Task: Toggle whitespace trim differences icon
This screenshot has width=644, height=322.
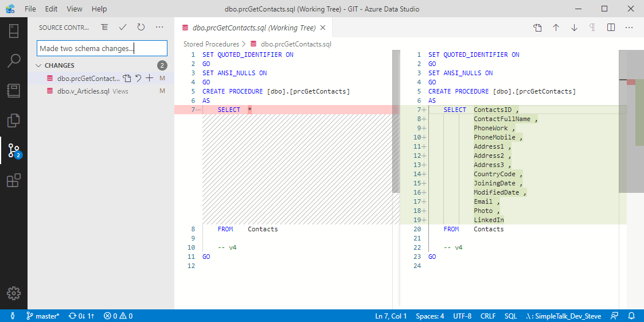Action: (592, 28)
